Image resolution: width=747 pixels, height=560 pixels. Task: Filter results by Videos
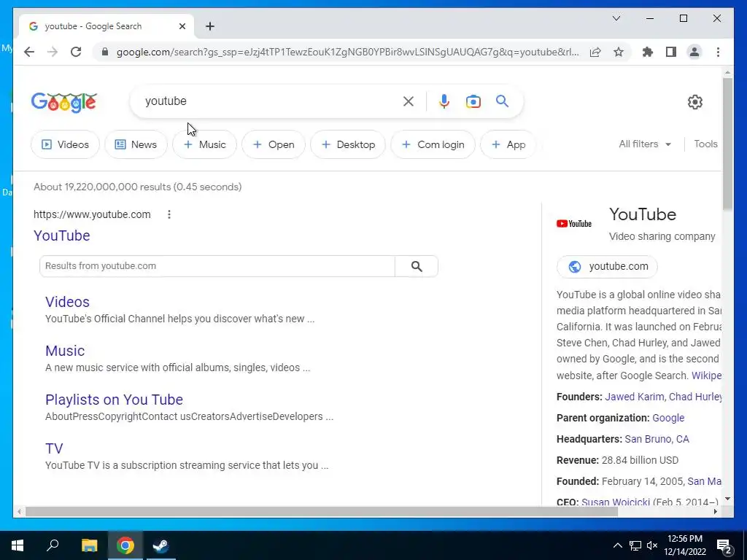(x=65, y=144)
